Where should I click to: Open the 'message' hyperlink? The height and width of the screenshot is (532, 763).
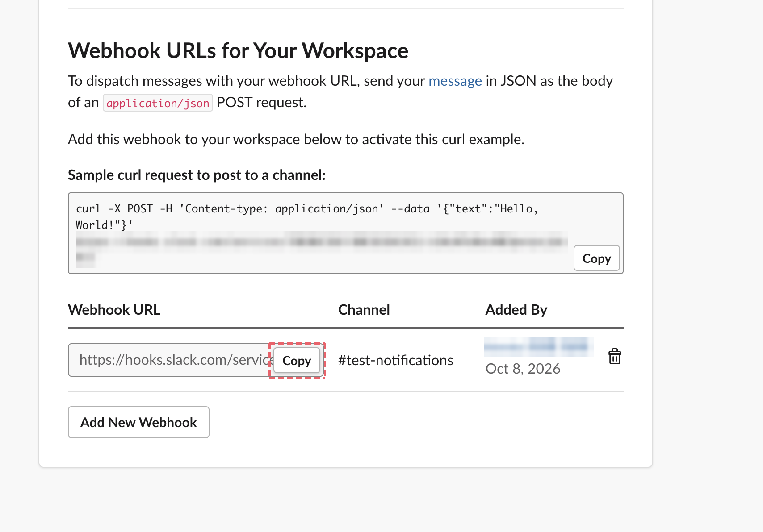(x=455, y=81)
